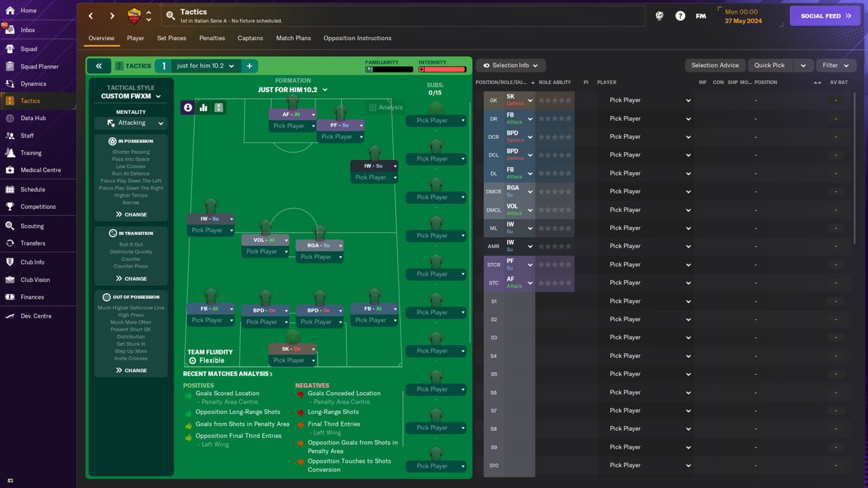
Task: Switch to the Overview tab
Action: 102,38
